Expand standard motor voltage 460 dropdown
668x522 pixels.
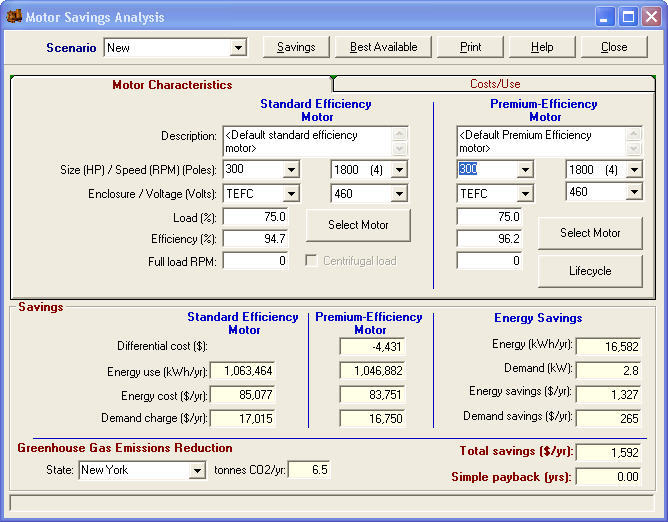(x=399, y=193)
